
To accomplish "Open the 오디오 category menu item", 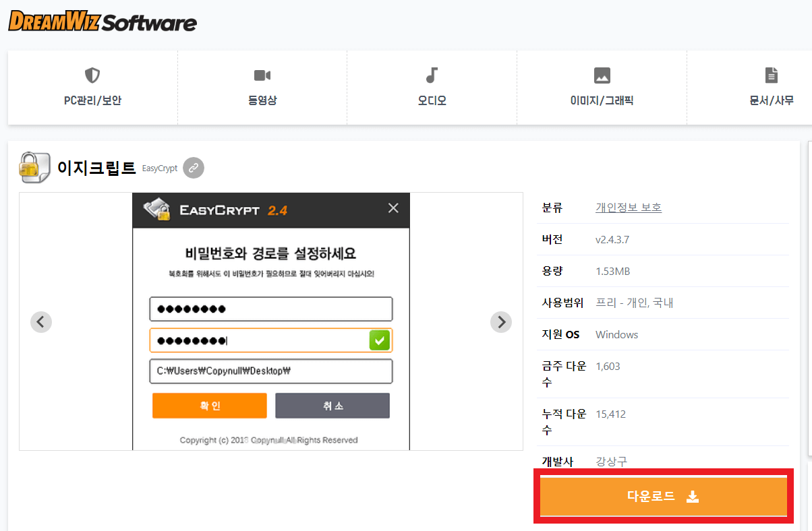I will click(432, 98).
